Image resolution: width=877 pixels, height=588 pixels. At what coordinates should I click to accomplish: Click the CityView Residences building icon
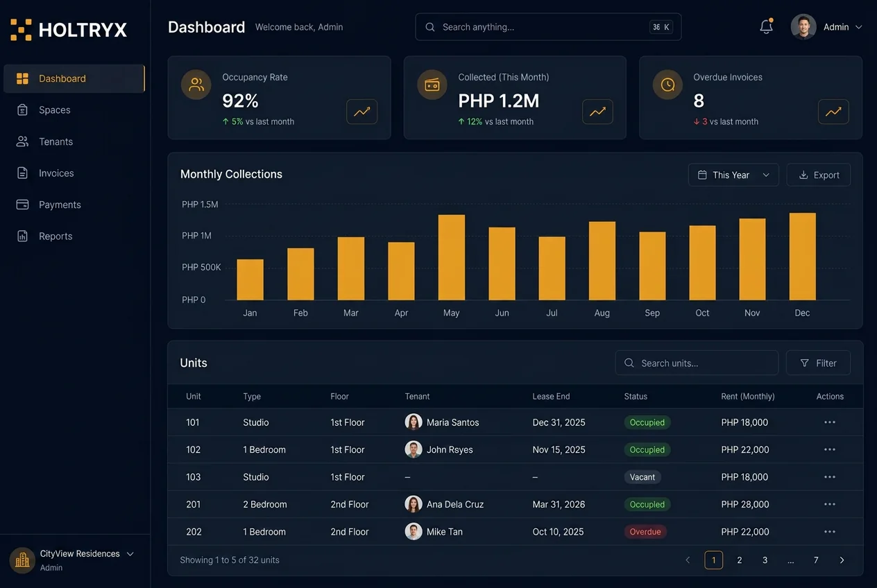coord(22,560)
